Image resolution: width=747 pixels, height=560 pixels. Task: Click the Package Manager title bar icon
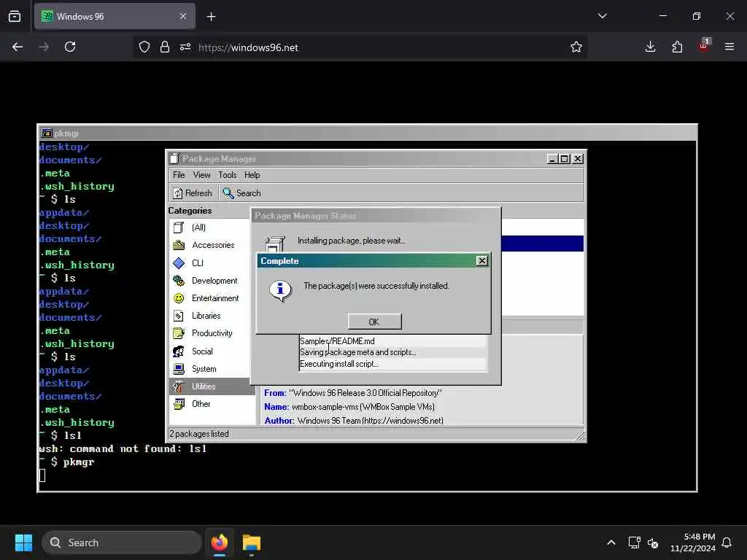coord(175,158)
